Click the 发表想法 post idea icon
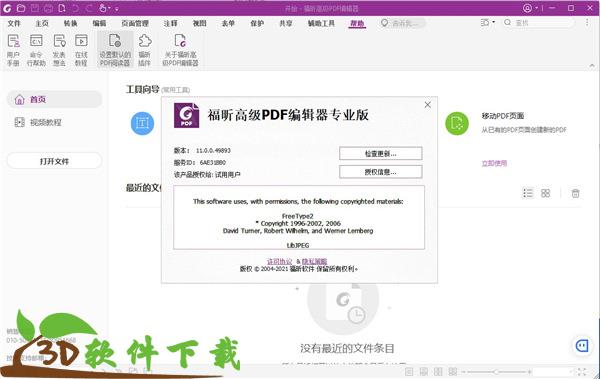600x379 pixels. click(x=59, y=50)
